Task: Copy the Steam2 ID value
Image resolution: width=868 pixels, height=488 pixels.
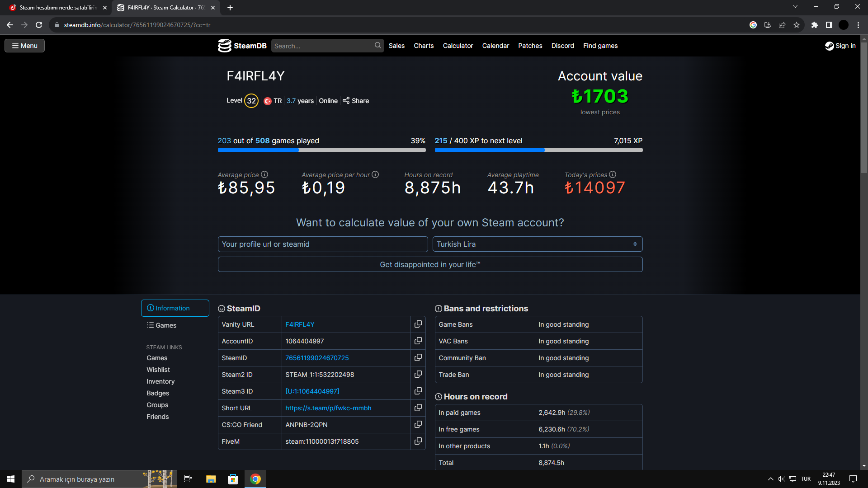Action: (418, 375)
